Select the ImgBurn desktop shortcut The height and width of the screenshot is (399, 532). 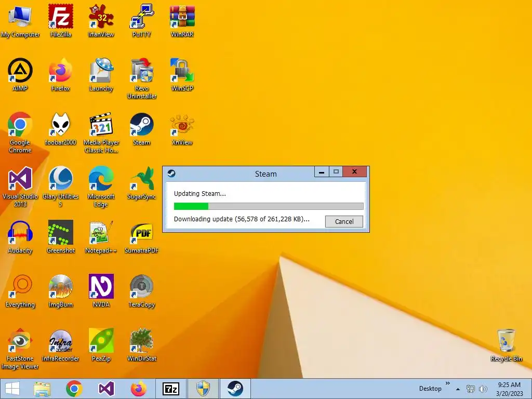60,291
